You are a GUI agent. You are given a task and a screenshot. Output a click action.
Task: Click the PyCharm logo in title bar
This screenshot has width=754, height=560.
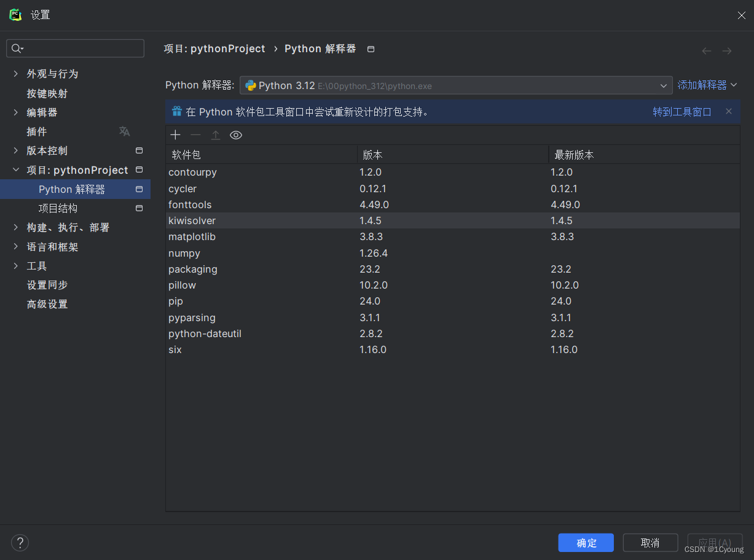[15, 15]
